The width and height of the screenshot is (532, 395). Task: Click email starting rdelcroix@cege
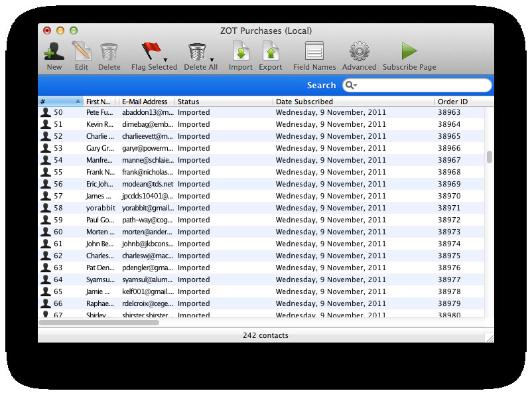pos(147,303)
